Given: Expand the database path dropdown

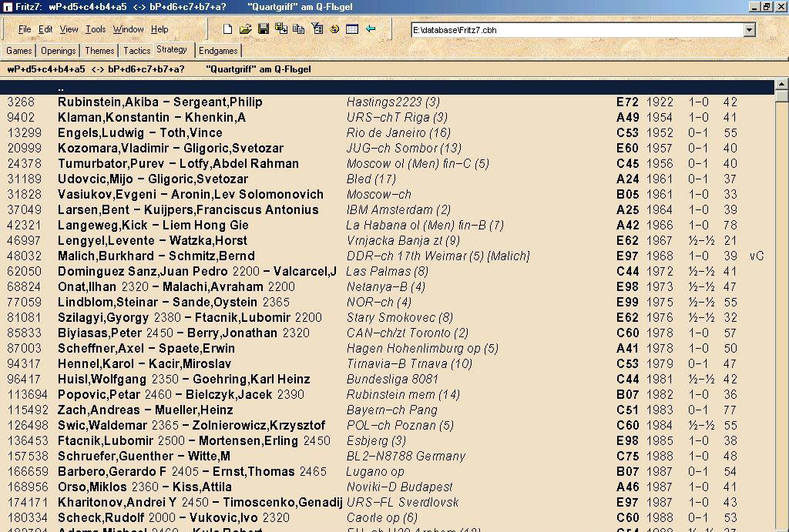Looking at the screenshot, I should 750,30.
